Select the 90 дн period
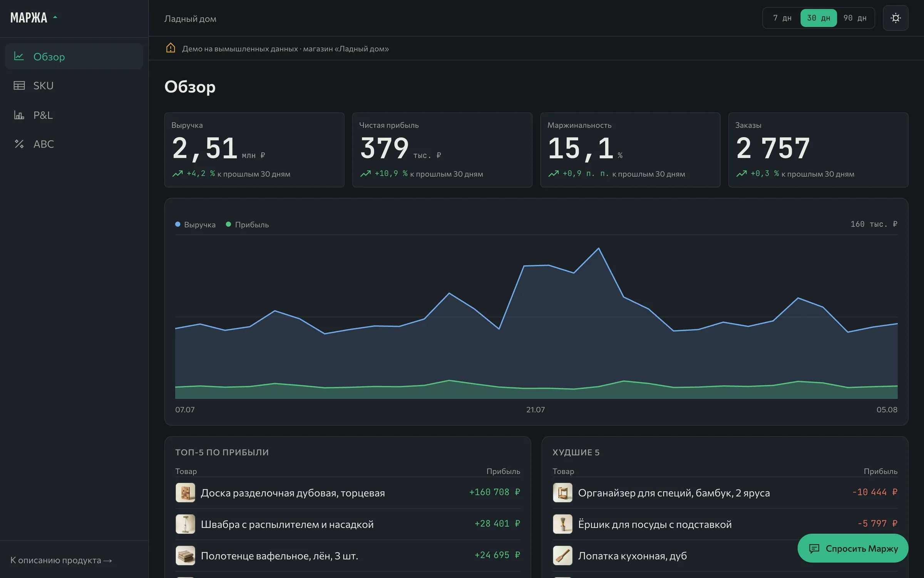The width and height of the screenshot is (924, 578). click(855, 18)
